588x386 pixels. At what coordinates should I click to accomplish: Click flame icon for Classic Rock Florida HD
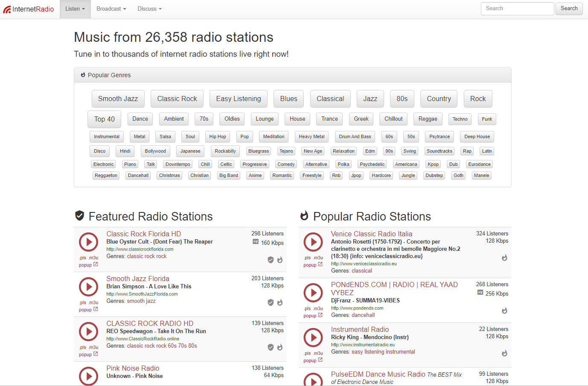point(280,260)
